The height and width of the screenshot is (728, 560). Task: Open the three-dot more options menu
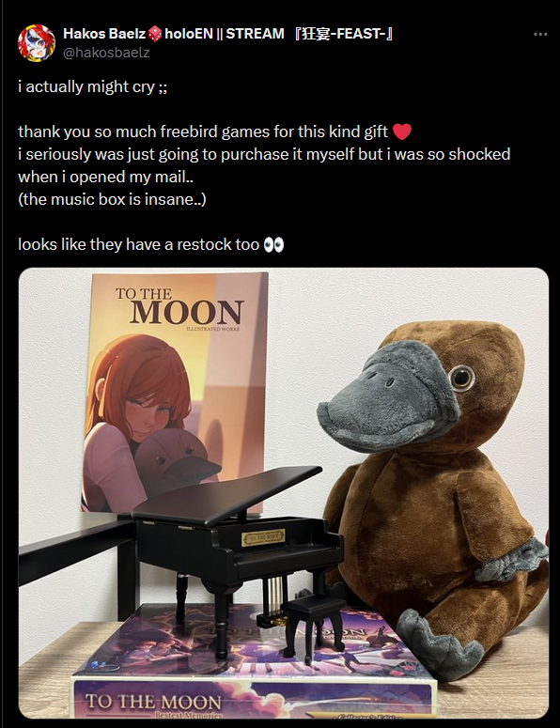click(x=540, y=35)
